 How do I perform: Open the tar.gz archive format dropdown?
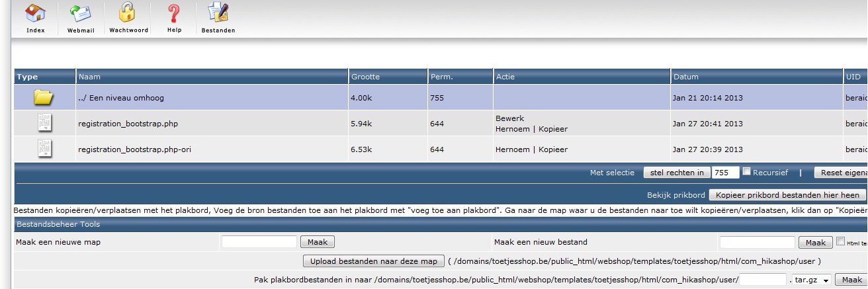pos(810,280)
